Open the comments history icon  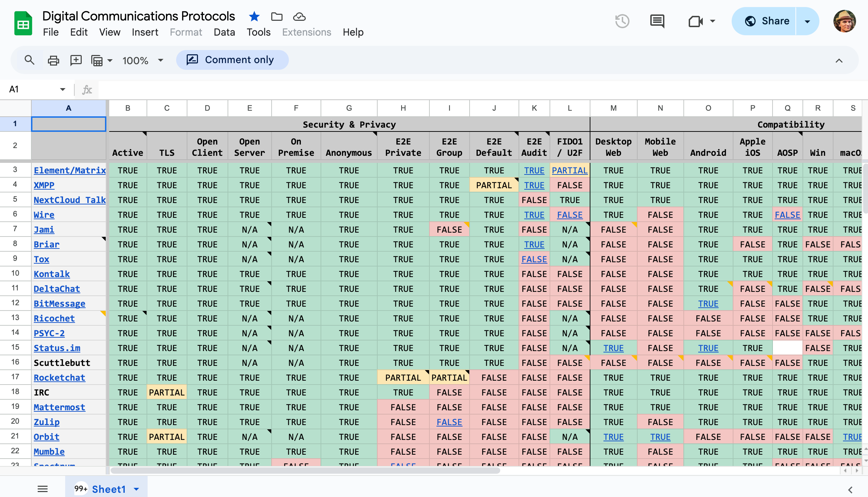coord(657,21)
